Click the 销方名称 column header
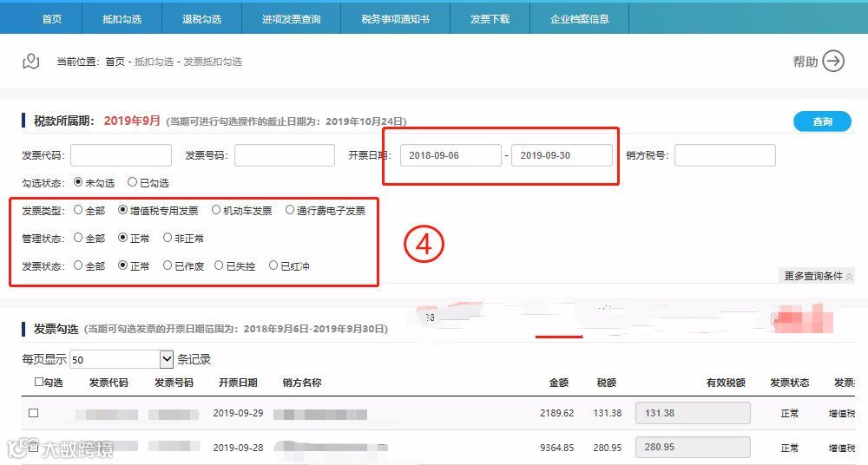868x465 pixels. pos(302,383)
